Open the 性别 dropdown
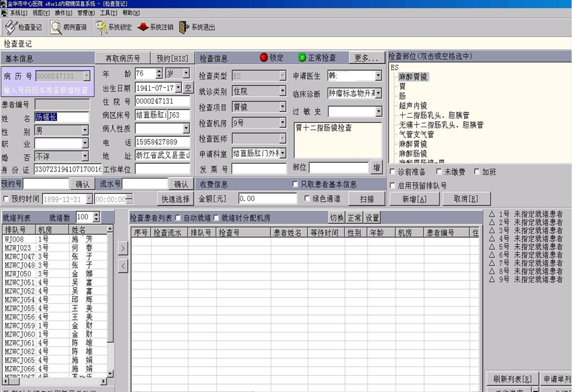The width and height of the screenshot is (572, 392). click(x=85, y=130)
